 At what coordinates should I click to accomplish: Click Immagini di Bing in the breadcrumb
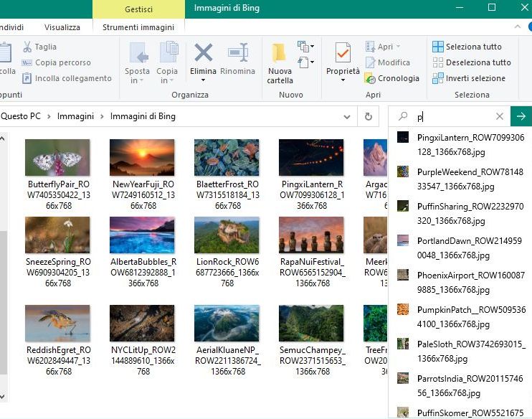coord(143,116)
